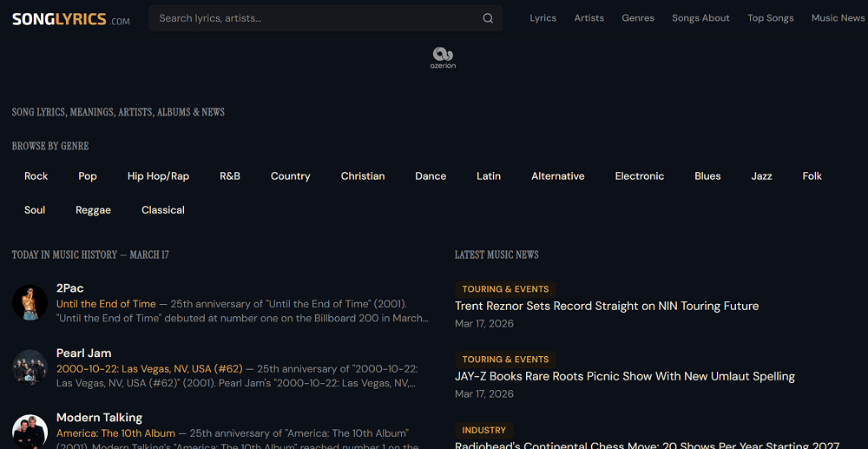868x449 pixels.
Task: Open Lyrics in the top navigation
Action: [x=543, y=18]
